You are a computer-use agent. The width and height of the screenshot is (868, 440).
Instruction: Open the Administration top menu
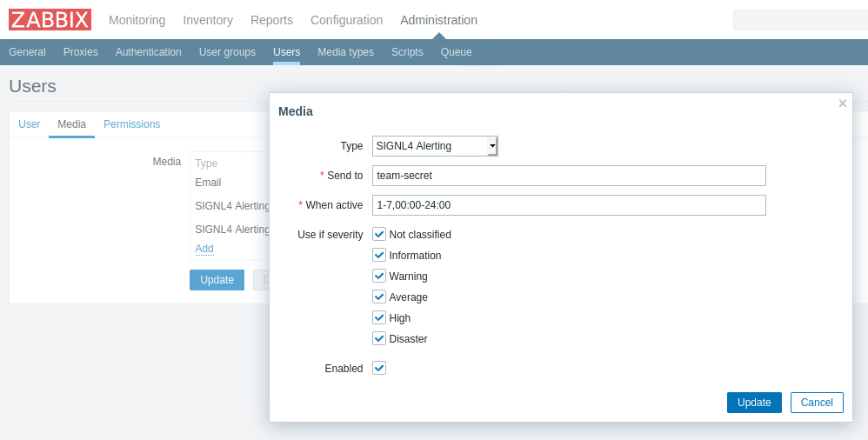[438, 20]
